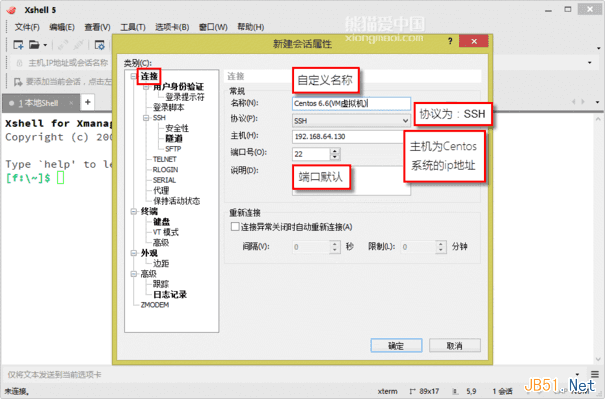Click the address bar dropdown arrow at right
605x399 pixels.
click(590, 63)
